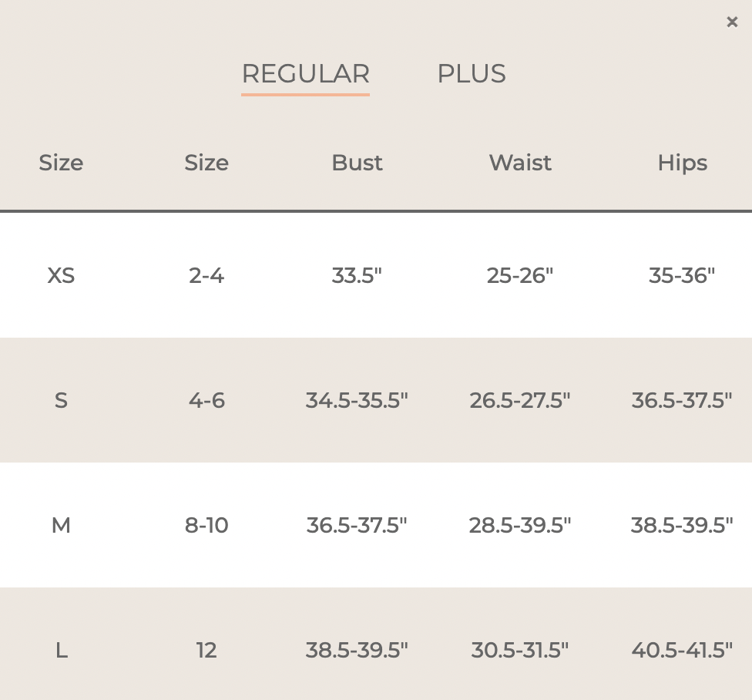Select the S size row label
Viewport: 752px width, 700px height.
click(61, 400)
